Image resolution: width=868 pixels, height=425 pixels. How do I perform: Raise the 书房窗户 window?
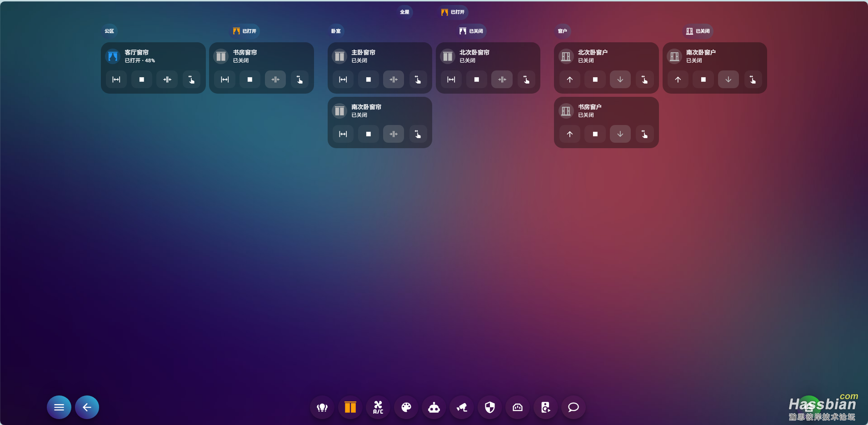(570, 134)
